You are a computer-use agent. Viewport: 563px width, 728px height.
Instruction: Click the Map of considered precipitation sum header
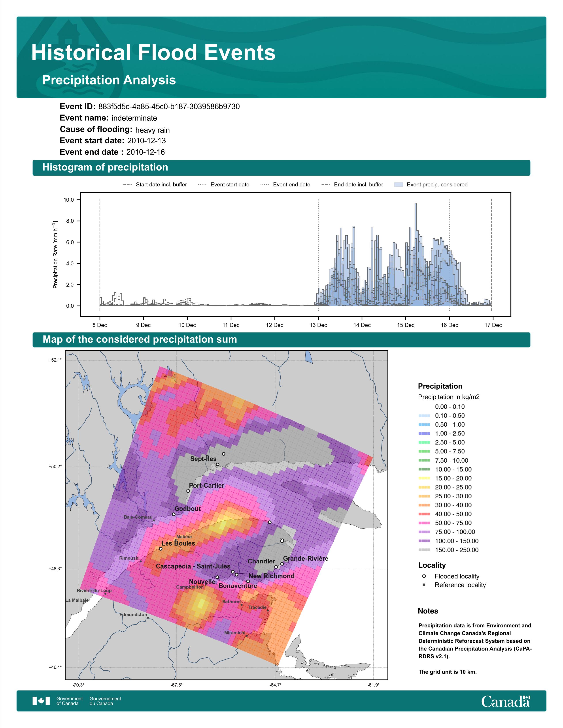coord(281,340)
